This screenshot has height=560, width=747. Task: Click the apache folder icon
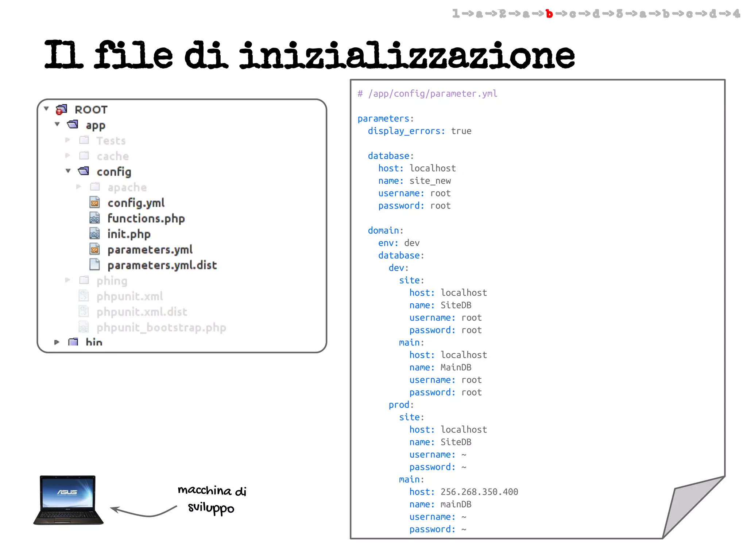[x=95, y=187]
